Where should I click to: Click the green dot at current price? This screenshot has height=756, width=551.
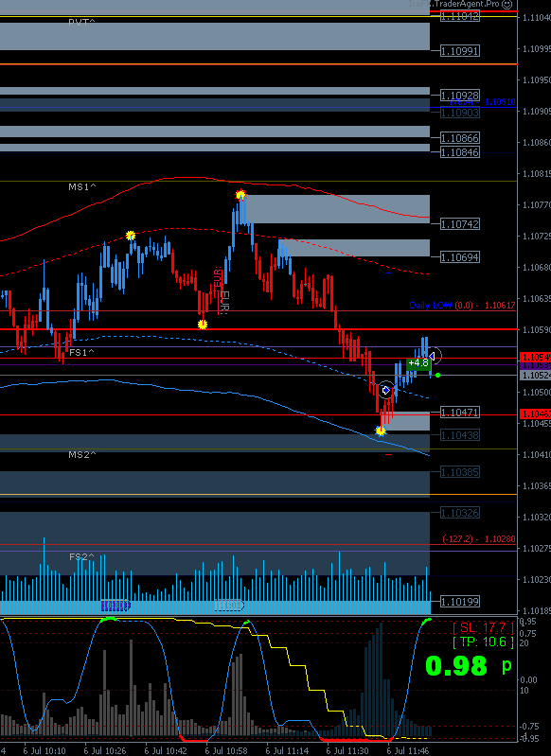click(437, 375)
